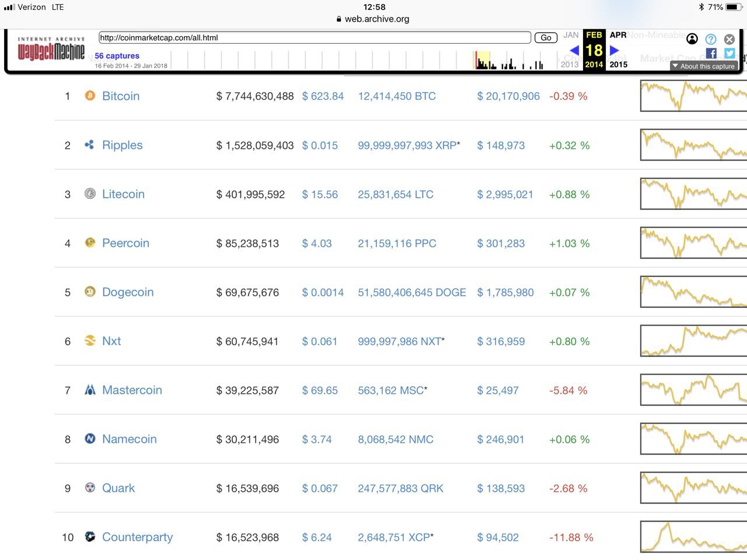Select the highlighted 2014 year

[594, 65]
